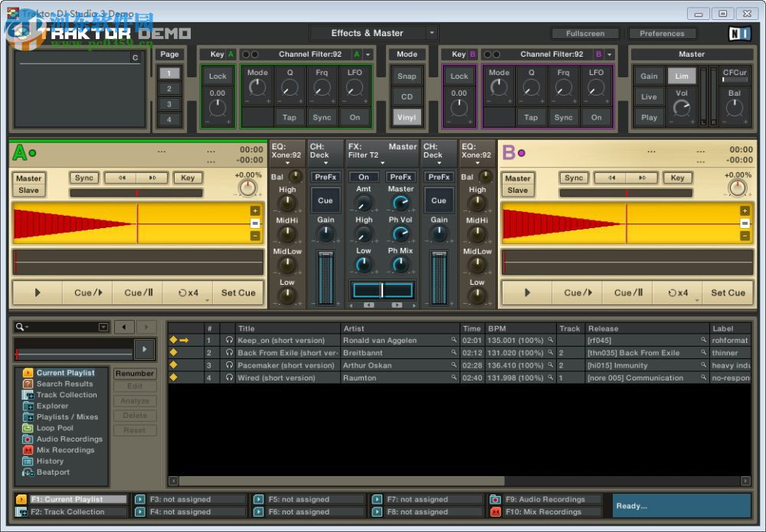Open the Effects & Master dropdown

pyautogui.click(x=375, y=33)
